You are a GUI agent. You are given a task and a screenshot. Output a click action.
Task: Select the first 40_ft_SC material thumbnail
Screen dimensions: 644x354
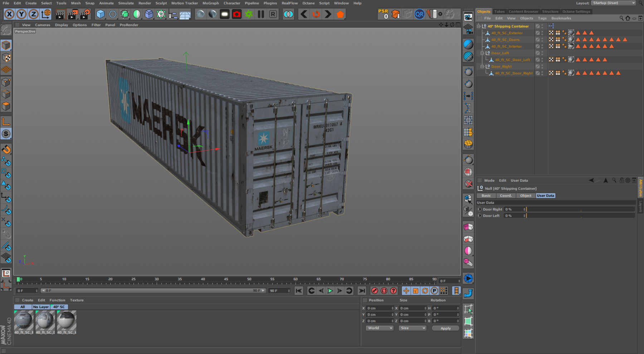point(24,320)
